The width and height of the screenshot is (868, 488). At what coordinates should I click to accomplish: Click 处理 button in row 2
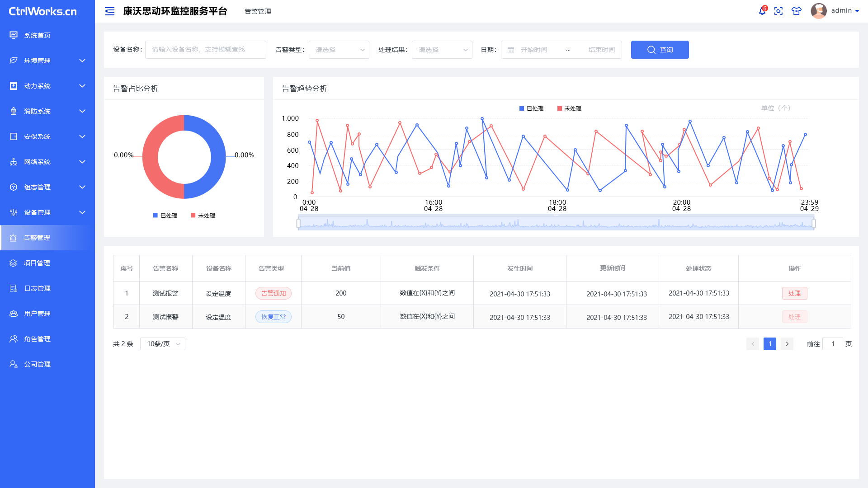click(794, 317)
